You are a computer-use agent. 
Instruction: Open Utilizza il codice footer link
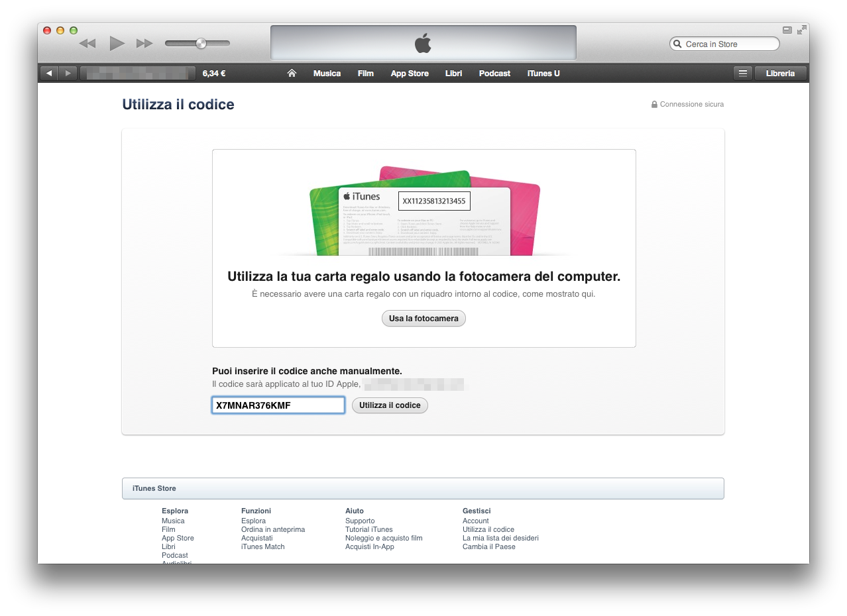pos(488,530)
